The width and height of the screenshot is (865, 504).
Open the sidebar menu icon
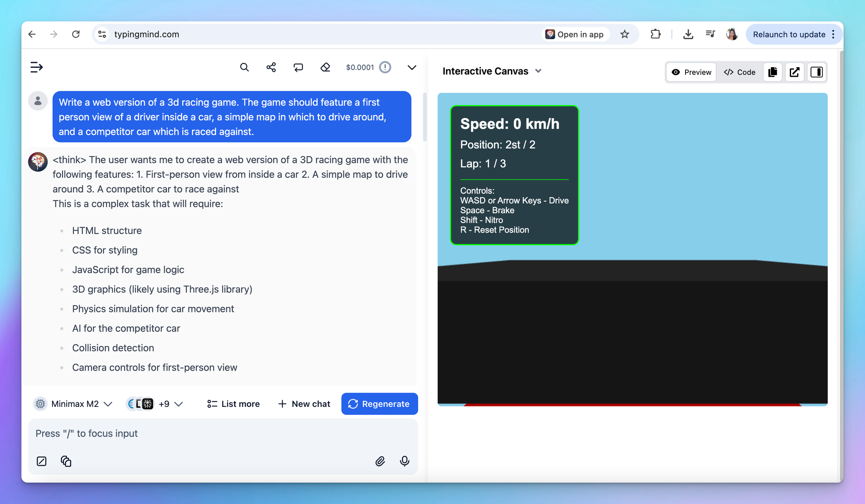pos(37,68)
